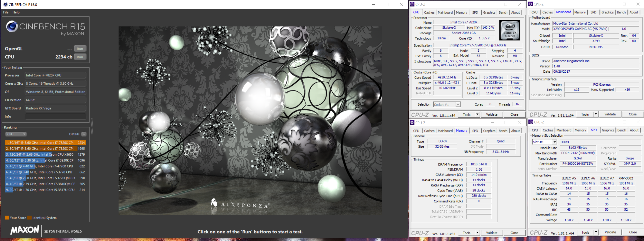The width and height of the screenshot is (644, 241).
Task: Open the Help menu in Cinebench
Action: [x=16, y=12]
